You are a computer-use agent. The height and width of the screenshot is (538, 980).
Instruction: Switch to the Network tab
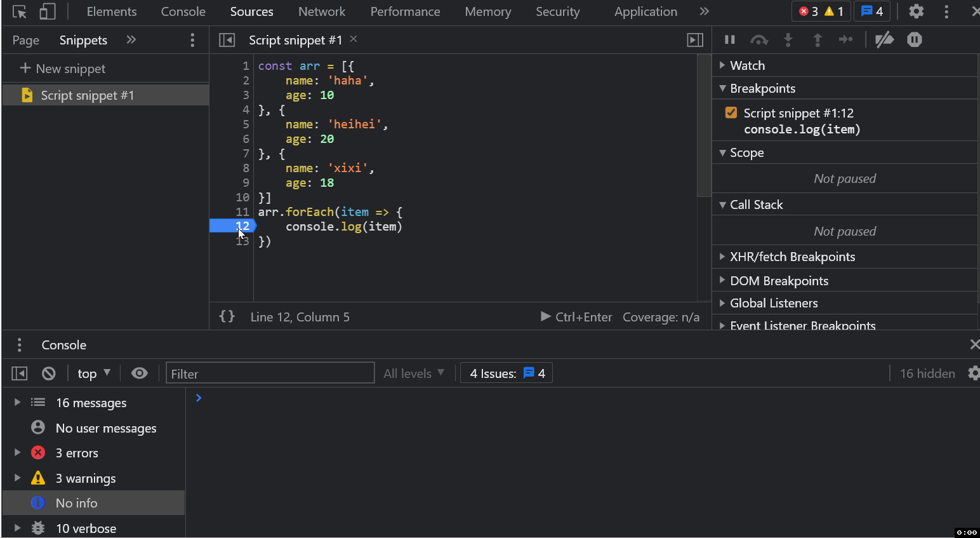(x=322, y=11)
